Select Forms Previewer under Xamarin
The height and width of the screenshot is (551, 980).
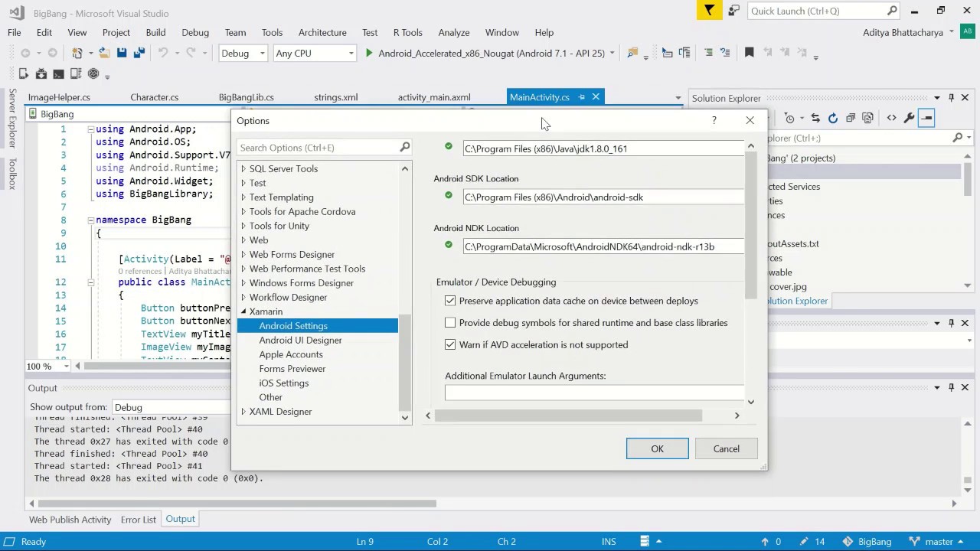(x=292, y=369)
